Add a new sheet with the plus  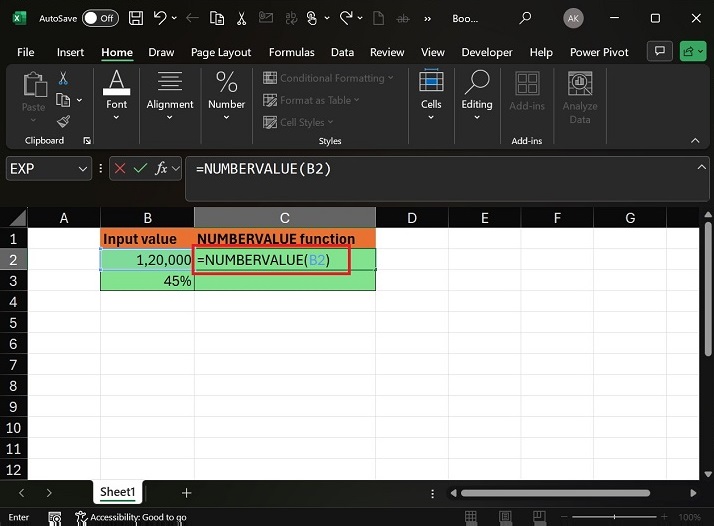pyautogui.click(x=186, y=493)
